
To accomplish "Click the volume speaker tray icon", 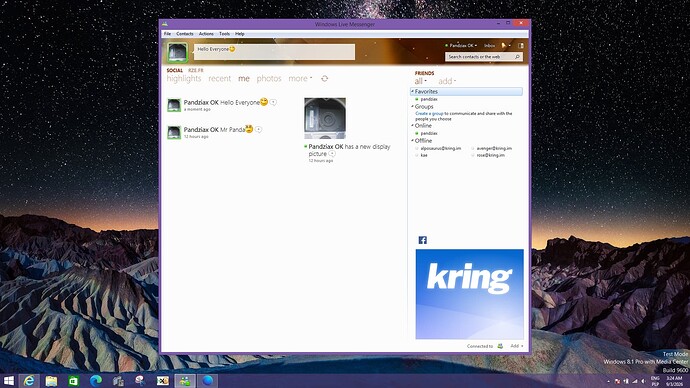I will coord(643,381).
